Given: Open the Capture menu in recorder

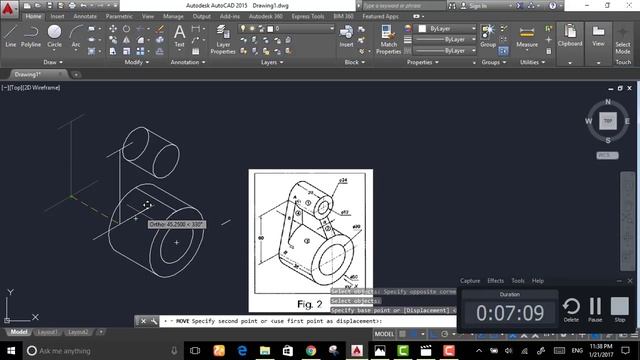Looking at the screenshot, I should (470, 281).
